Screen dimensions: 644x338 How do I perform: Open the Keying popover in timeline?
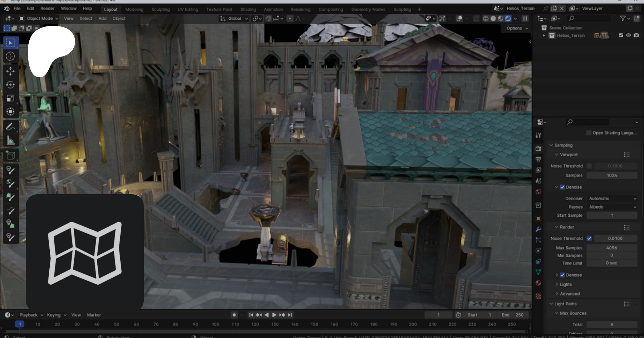click(x=56, y=315)
